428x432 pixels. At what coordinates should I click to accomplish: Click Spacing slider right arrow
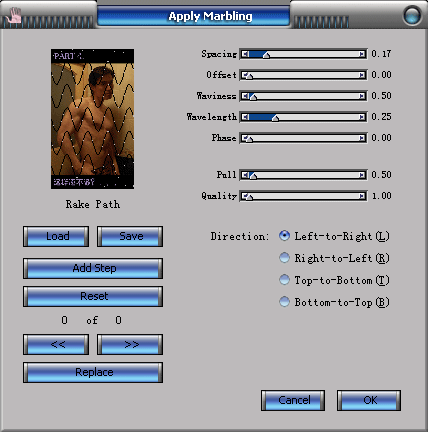(x=362, y=54)
